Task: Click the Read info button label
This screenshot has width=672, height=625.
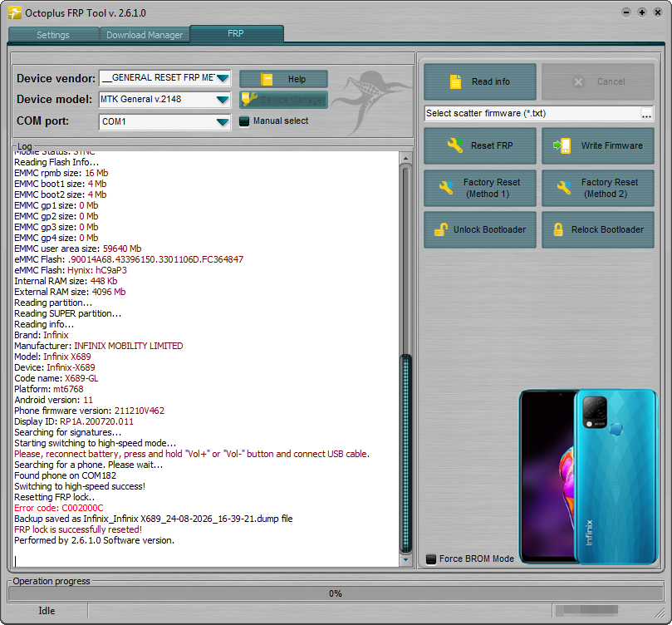Action: coord(491,81)
